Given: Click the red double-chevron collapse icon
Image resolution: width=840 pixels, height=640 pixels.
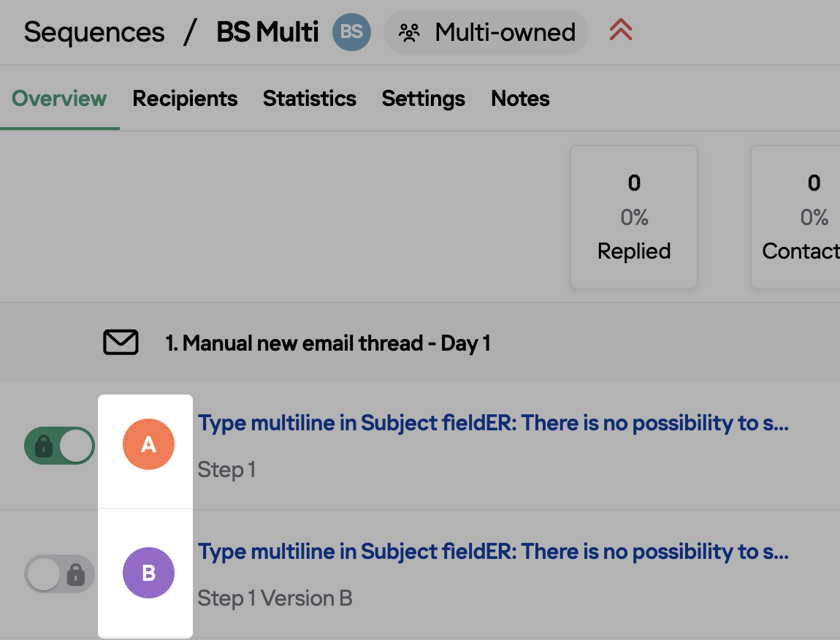Looking at the screenshot, I should pyautogui.click(x=621, y=30).
